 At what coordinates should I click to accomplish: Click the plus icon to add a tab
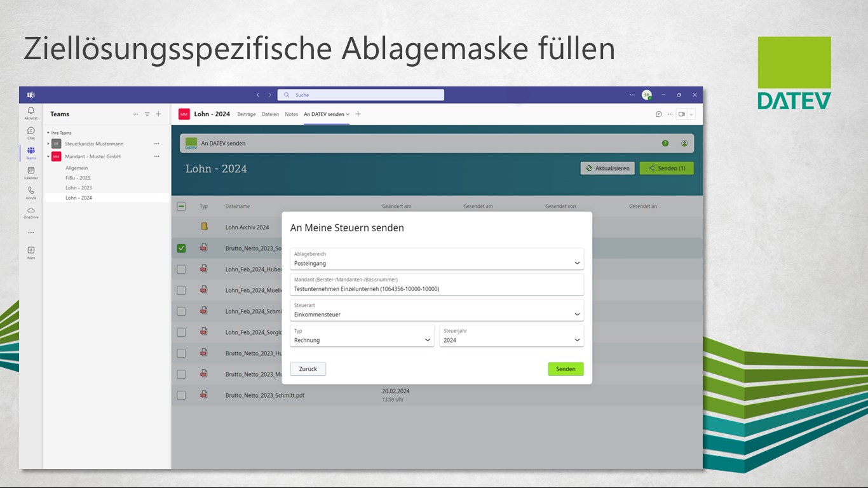pos(358,114)
